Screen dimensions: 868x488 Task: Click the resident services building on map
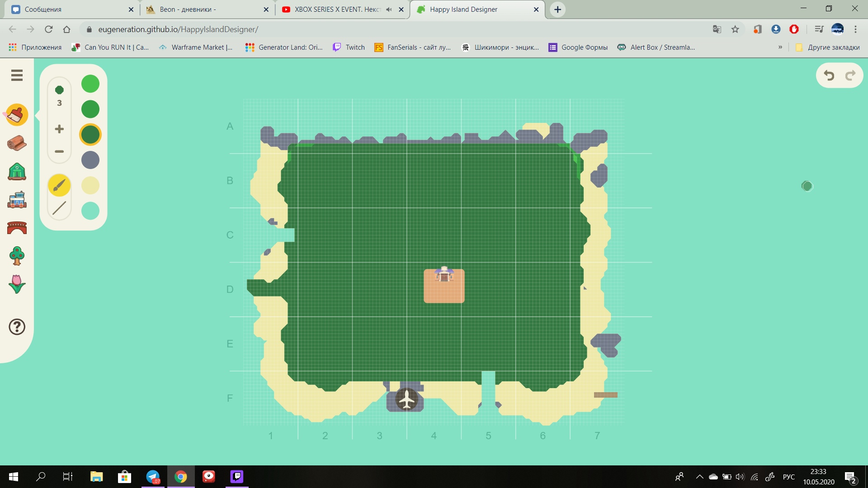point(444,274)
